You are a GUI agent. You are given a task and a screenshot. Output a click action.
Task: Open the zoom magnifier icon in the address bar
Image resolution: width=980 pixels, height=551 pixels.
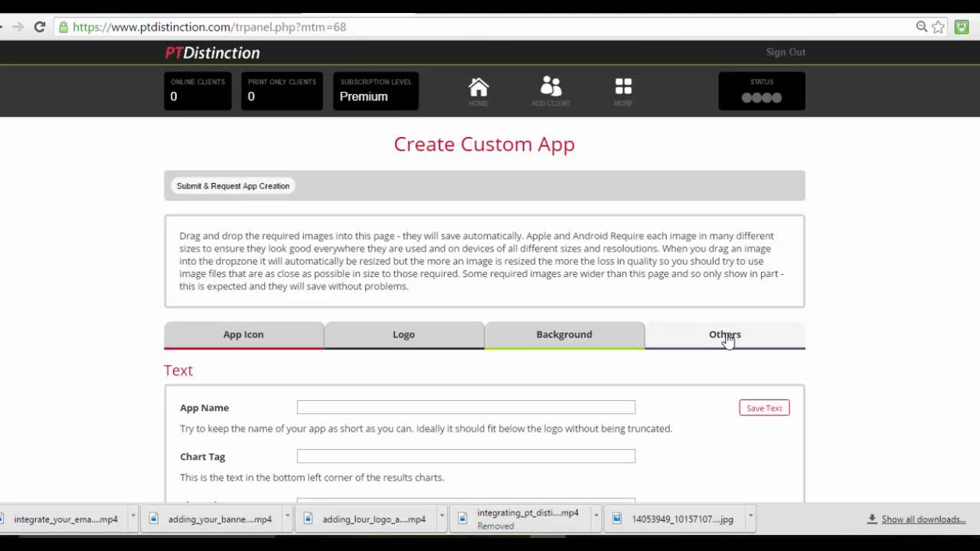[x=922, y=27]
